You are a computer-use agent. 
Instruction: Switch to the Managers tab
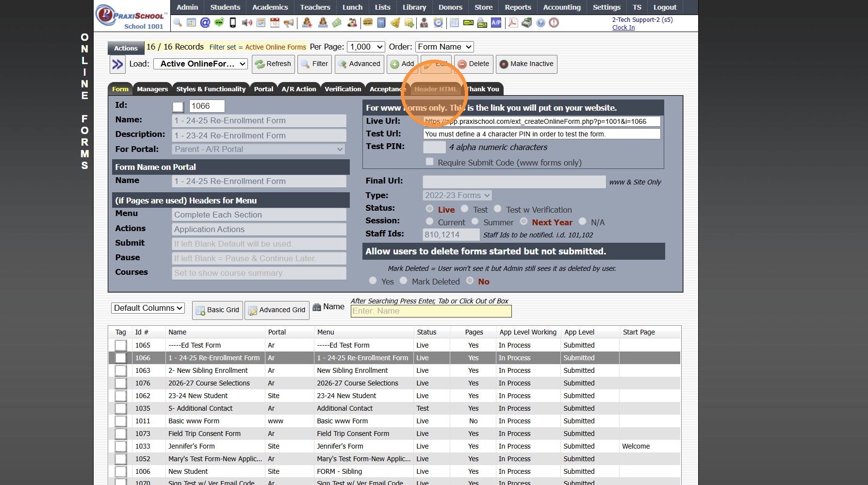tap(152, 89)
